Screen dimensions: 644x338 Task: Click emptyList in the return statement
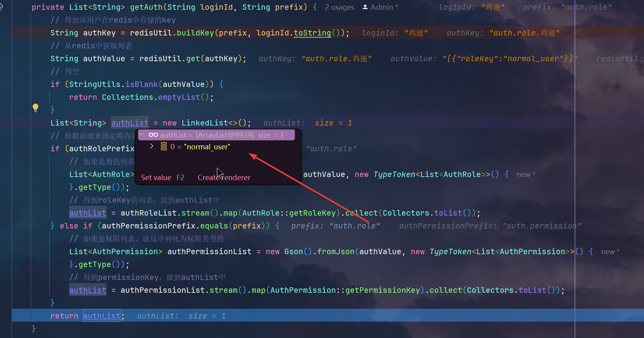coord(179,97)
